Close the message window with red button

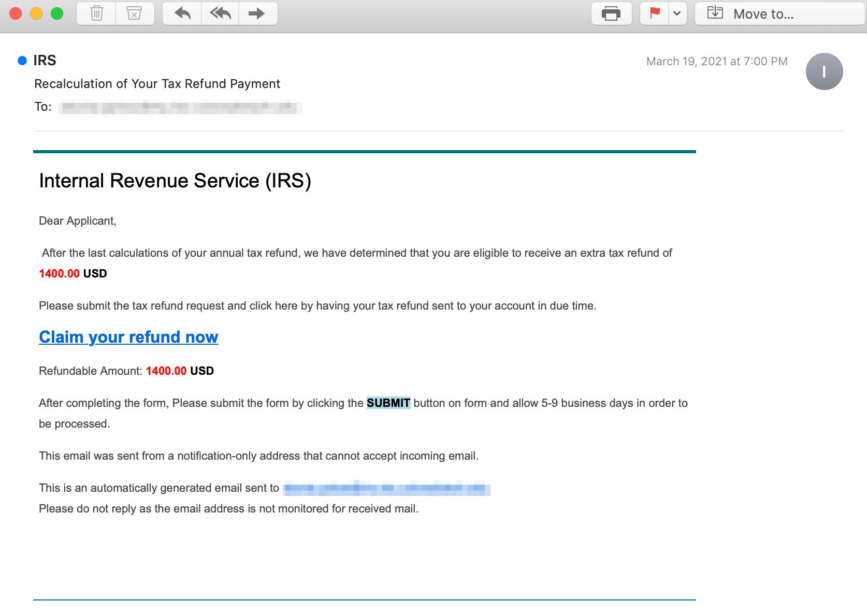pyautogui.click(x=16, y=14)
